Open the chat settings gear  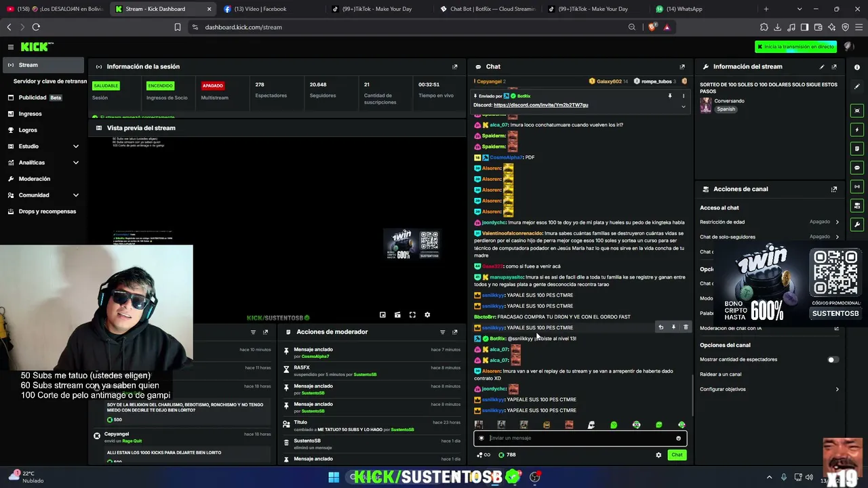point(658,455)
